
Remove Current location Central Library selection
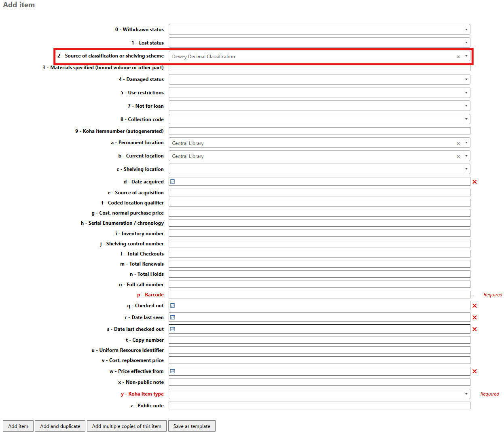tap(458, 156)
